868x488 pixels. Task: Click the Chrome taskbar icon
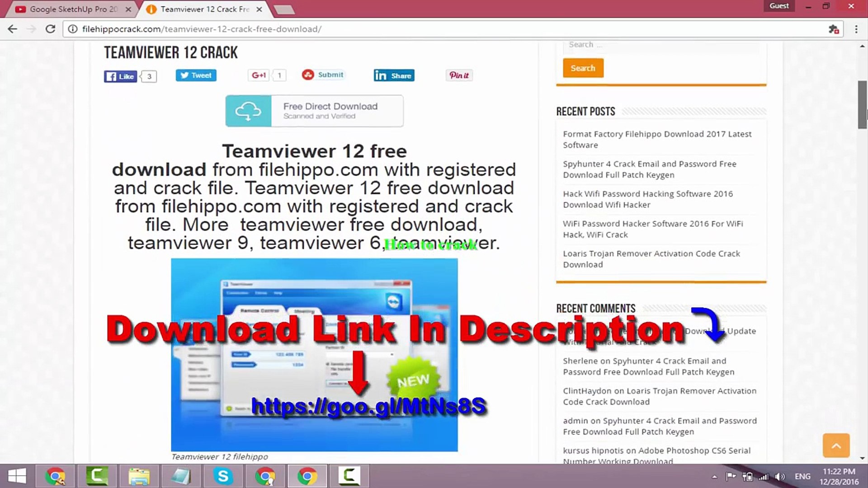pyautogui.click(x=307, y=476)
